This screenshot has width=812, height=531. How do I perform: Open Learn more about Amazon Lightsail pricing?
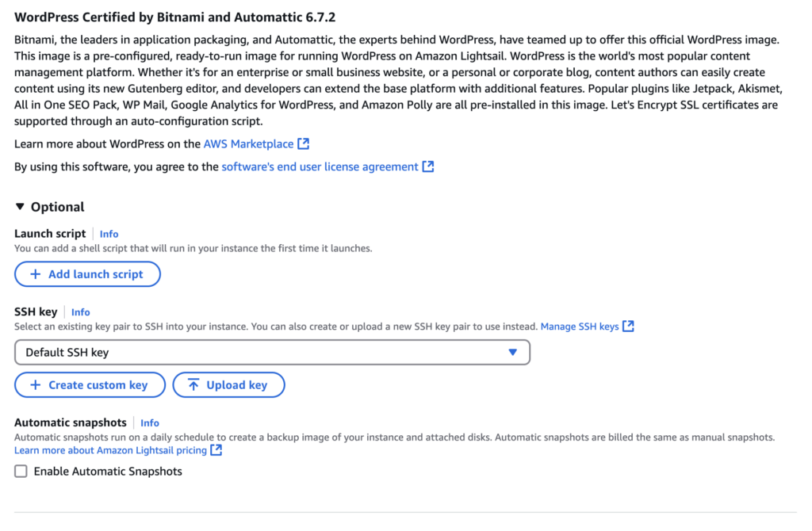point(110,450)
